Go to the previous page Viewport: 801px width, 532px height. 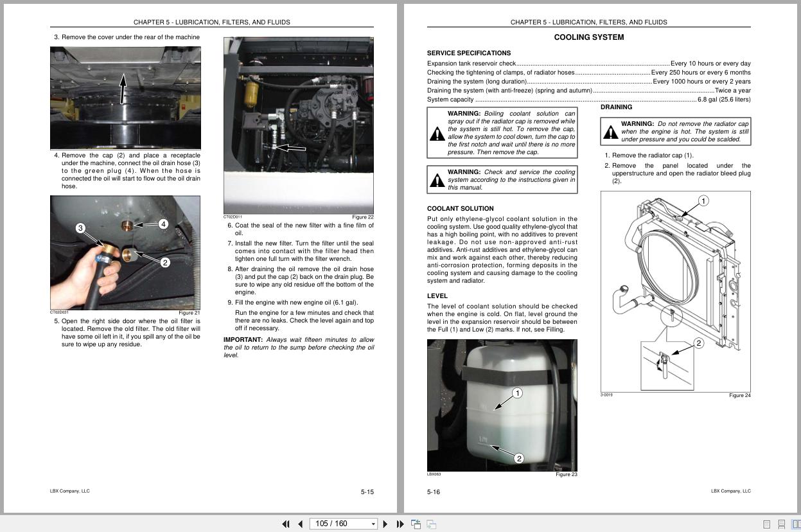pos(300,524)
